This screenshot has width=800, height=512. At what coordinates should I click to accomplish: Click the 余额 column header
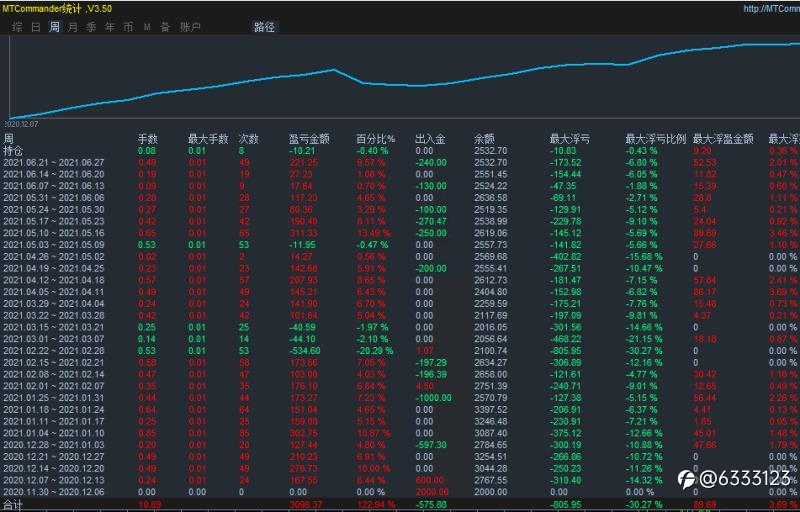(x=484, y=139)
